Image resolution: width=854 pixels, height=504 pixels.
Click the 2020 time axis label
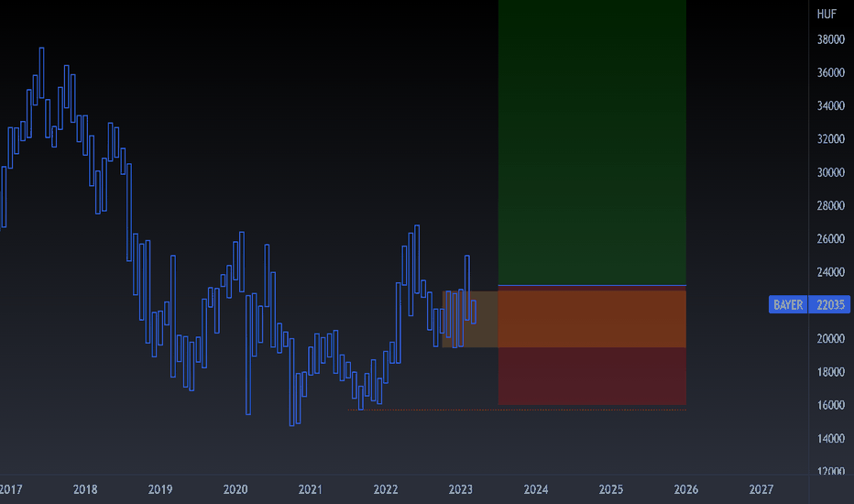coord(235,489)
